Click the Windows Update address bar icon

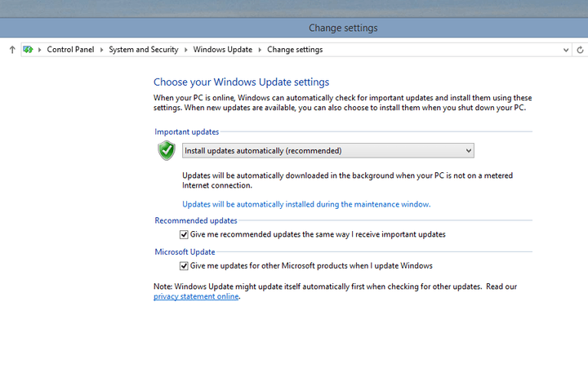(28, 50)
